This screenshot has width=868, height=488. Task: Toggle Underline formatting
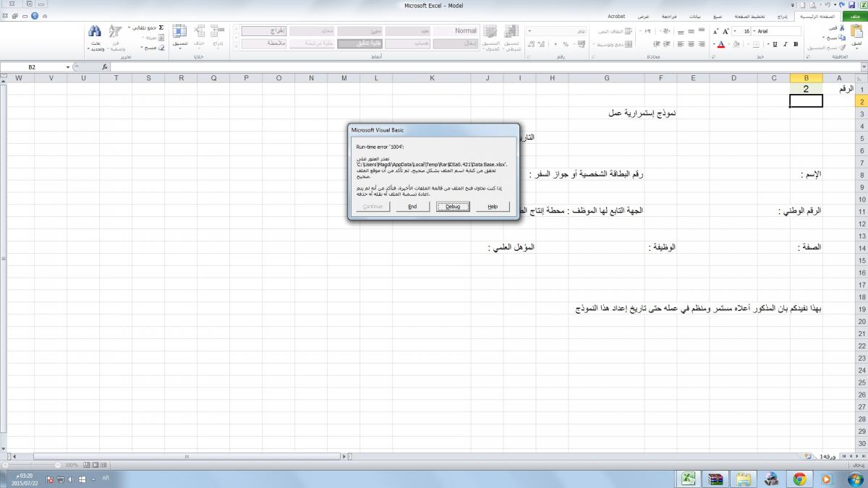775,44
